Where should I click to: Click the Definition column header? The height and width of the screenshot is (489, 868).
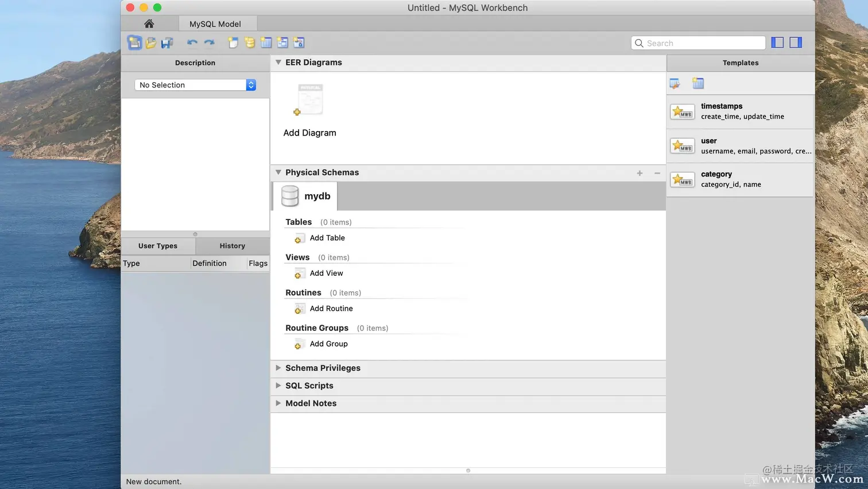point(219,263)
